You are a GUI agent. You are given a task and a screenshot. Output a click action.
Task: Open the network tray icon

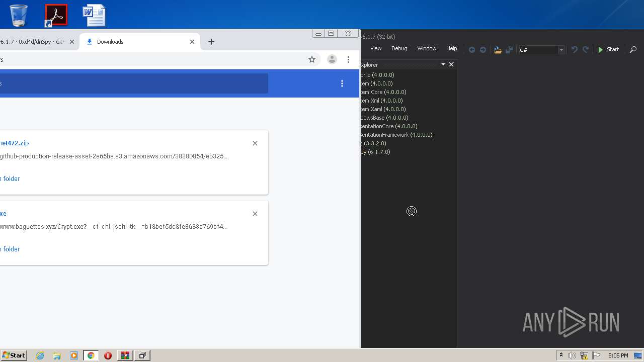pyautogui.click(x=584, y=355)
